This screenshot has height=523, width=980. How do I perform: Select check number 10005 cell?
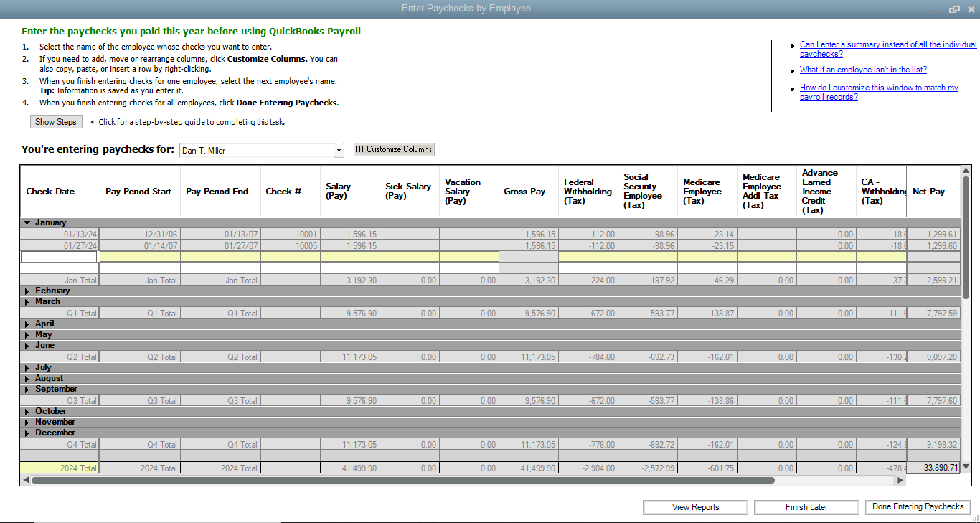pyautogui.click(x=291, y=245)
